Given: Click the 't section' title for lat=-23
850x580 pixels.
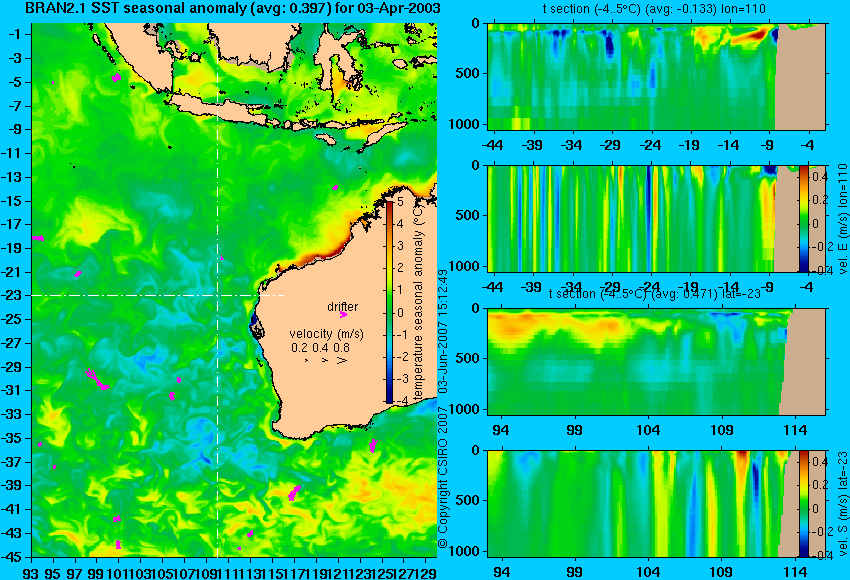Looking at the screenshot, I should point(655,294).
